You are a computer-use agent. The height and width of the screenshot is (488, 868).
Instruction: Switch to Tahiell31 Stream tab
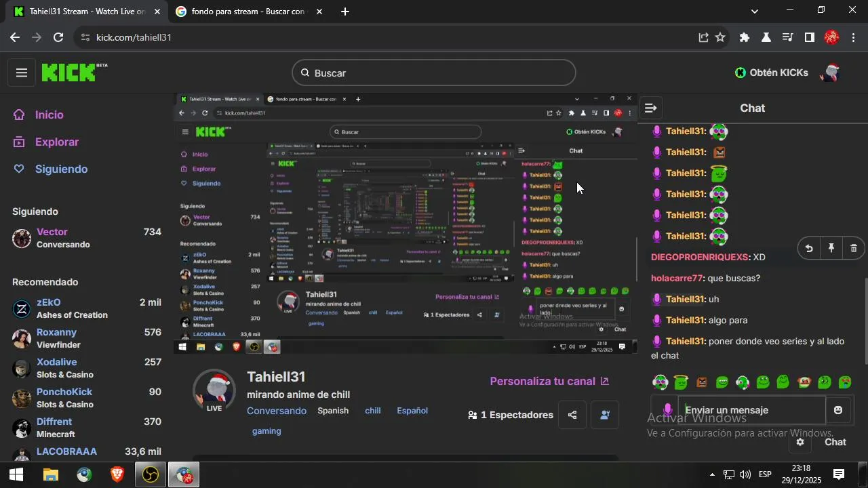pos(87,12)
